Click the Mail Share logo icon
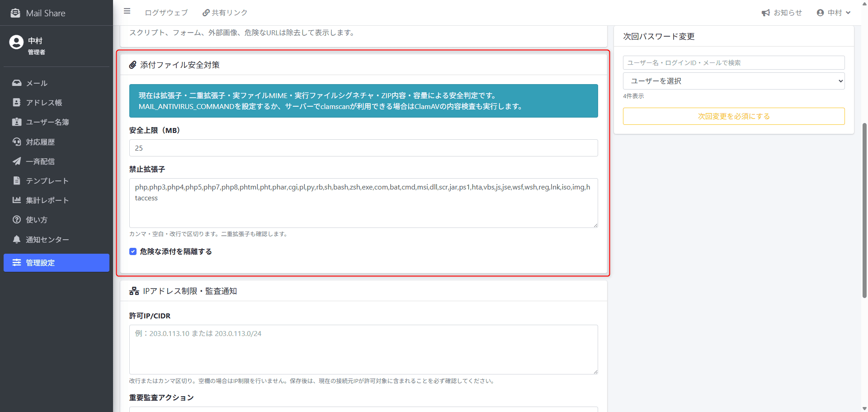The height and width of the screenshot is (412, 868). pyautogui.click(x=15, y=13)
